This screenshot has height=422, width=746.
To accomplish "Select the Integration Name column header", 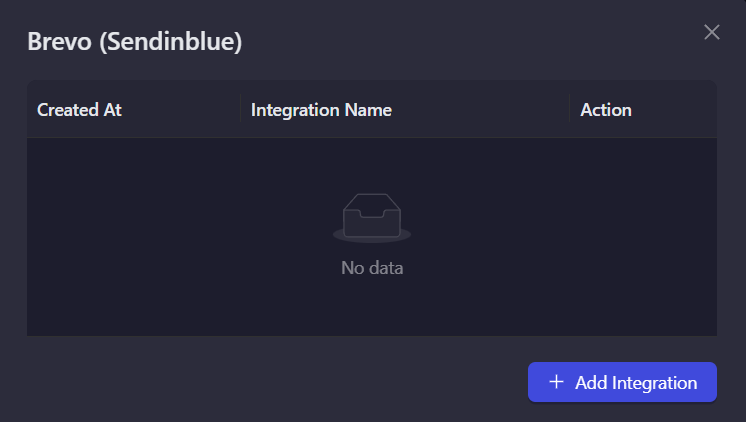I will point(405,110).
